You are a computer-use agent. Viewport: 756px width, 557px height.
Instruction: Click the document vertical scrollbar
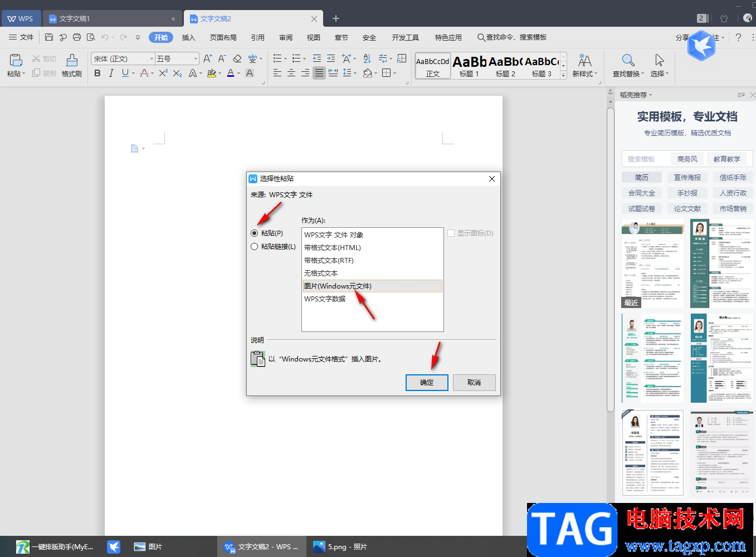(x=611, y=259)
